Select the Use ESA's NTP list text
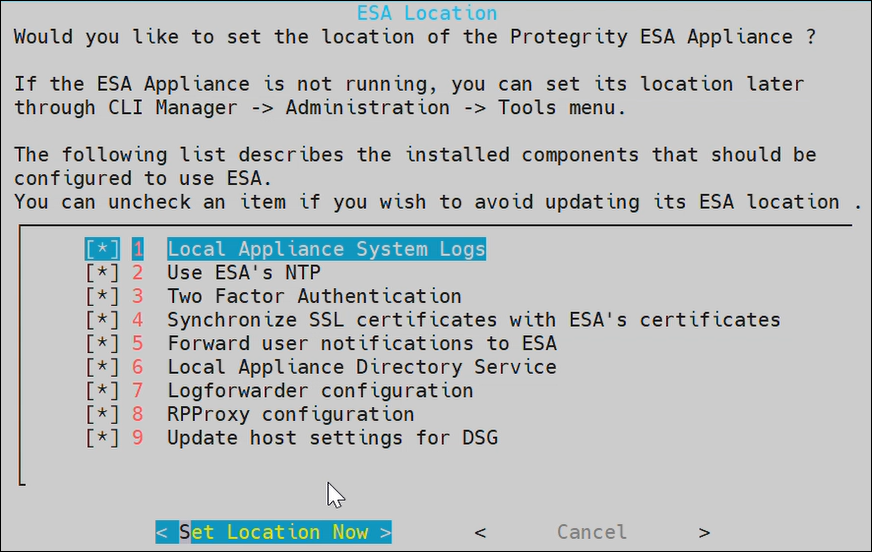This screenshot has width=872, height=552. tap(244, 273)
